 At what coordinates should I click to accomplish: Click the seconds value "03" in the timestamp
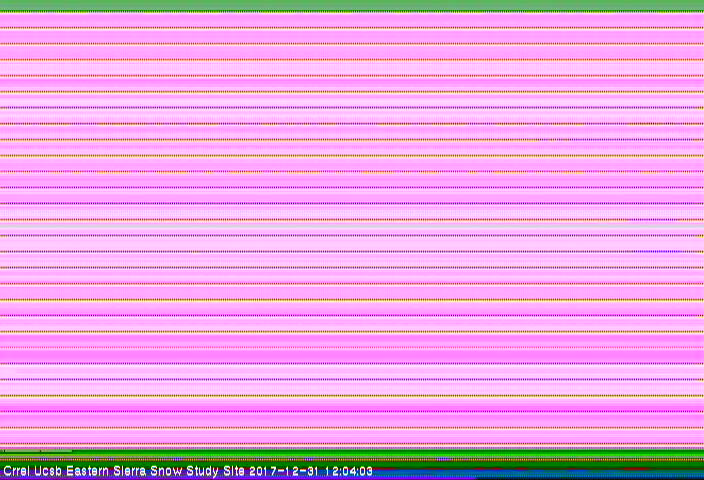(365, 471)
